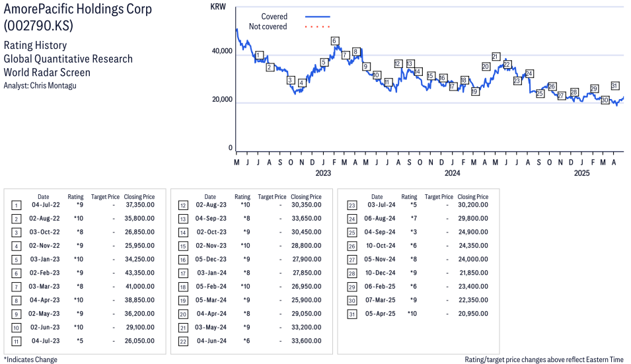Click the AmorePacific Holdings Corp title
This screenshot has width=631, height=364.
point(78,9)
